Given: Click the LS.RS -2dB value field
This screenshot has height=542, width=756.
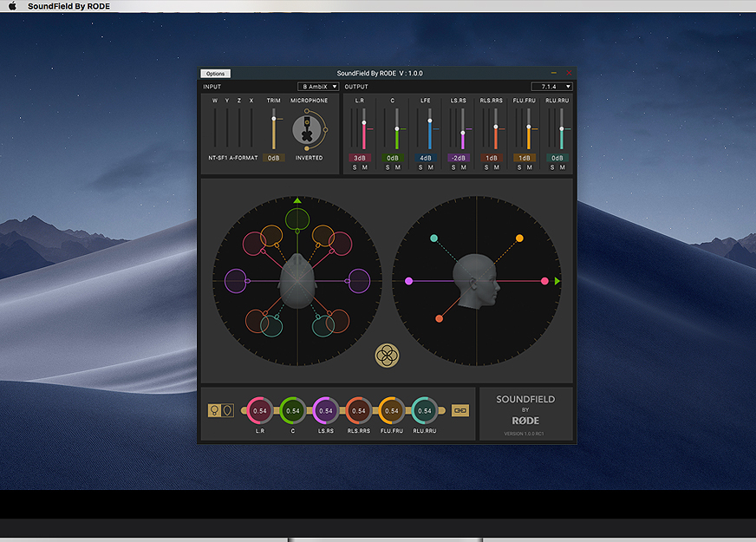Looking at the screenshot, I should pos(459,158).
